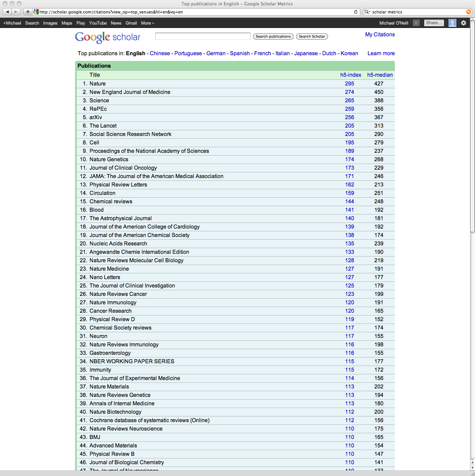Expand the More dropdown in Google bar
Viewport: 475px width, 476px height.
point(147,23)
